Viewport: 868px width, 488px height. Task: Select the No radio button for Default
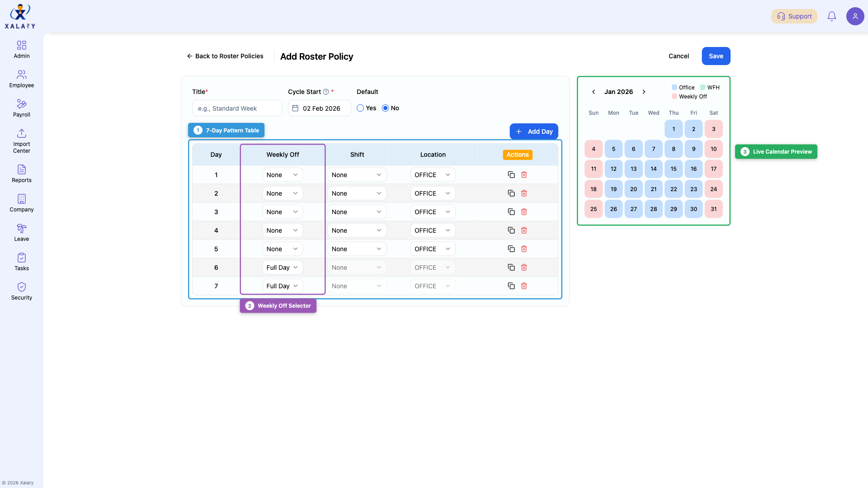coord(385,108)
